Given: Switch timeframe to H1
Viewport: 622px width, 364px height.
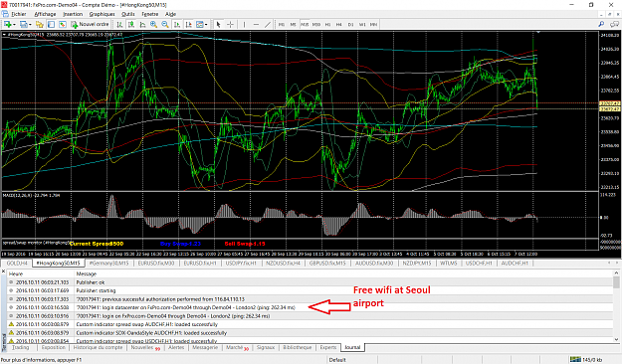Looking at the screenshot, I should [x=327, y=25].
